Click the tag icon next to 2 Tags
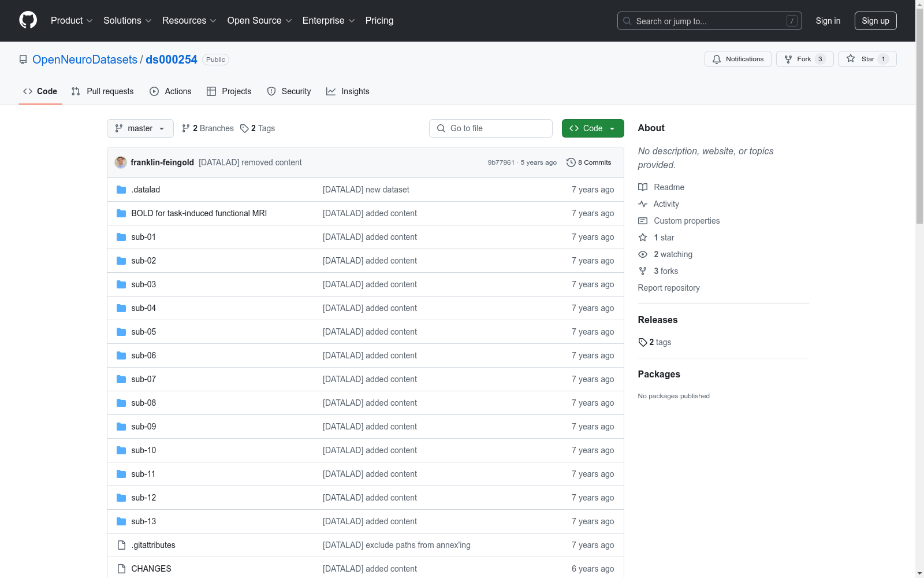The width and height of the screenshot is (924, 578). pos(244,128)
